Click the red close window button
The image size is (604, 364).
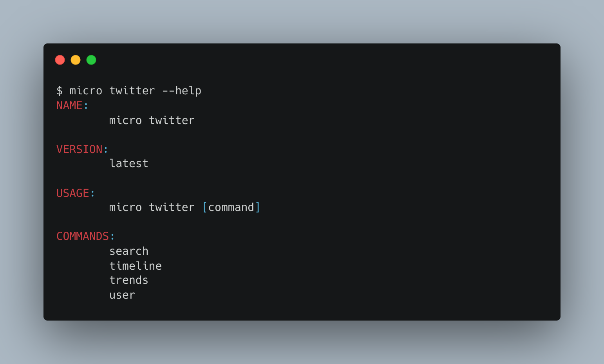[x=60, y=60]
